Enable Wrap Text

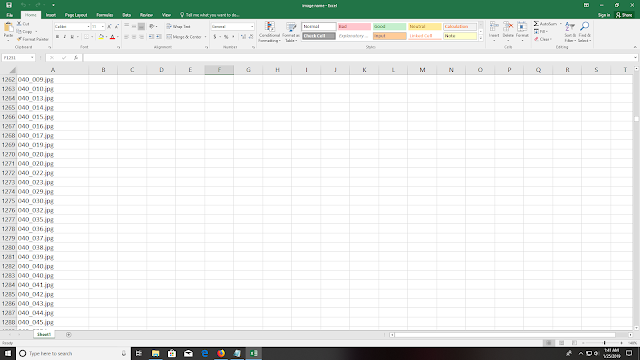178,27
